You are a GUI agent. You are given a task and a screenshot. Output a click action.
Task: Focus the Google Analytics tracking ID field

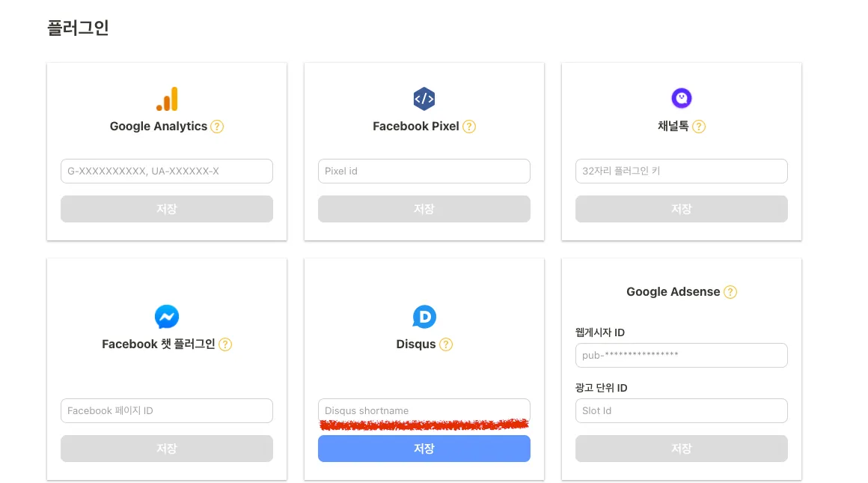coord(167,171)
